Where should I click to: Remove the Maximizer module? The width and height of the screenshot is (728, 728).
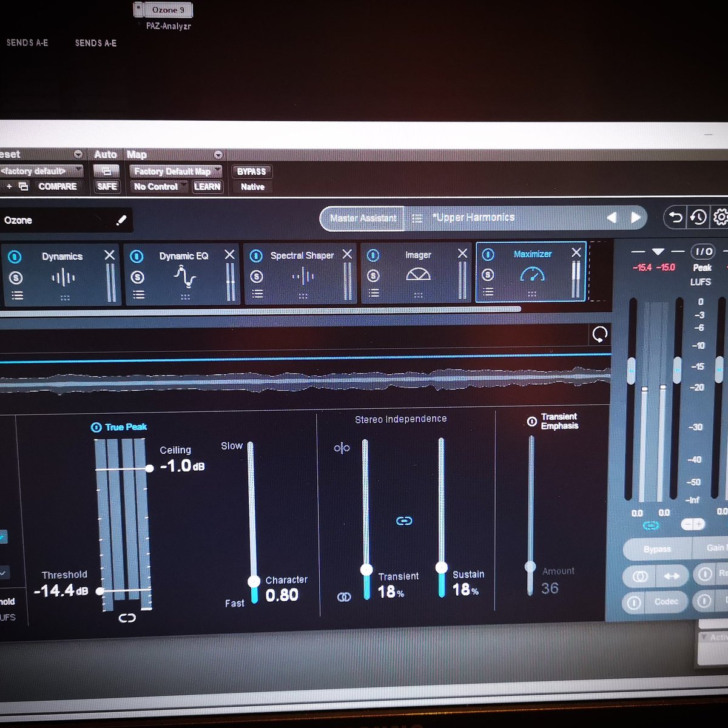coord(576,252)
